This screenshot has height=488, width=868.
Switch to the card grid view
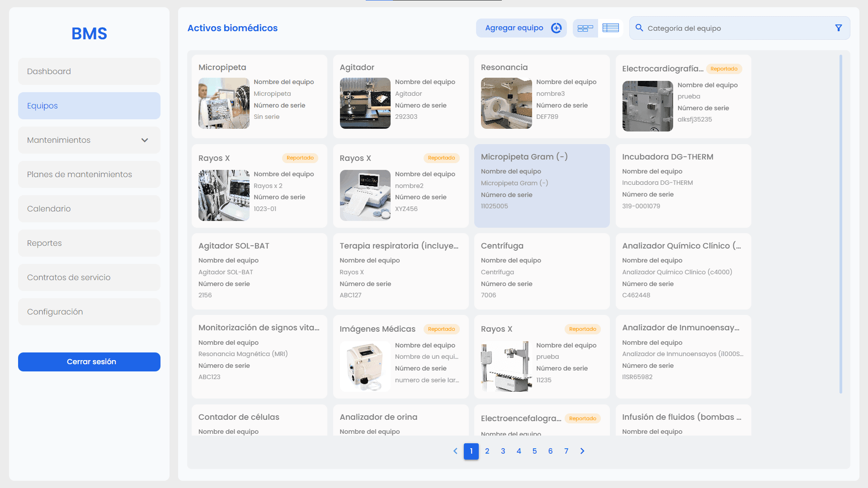[x=585, y=28]
